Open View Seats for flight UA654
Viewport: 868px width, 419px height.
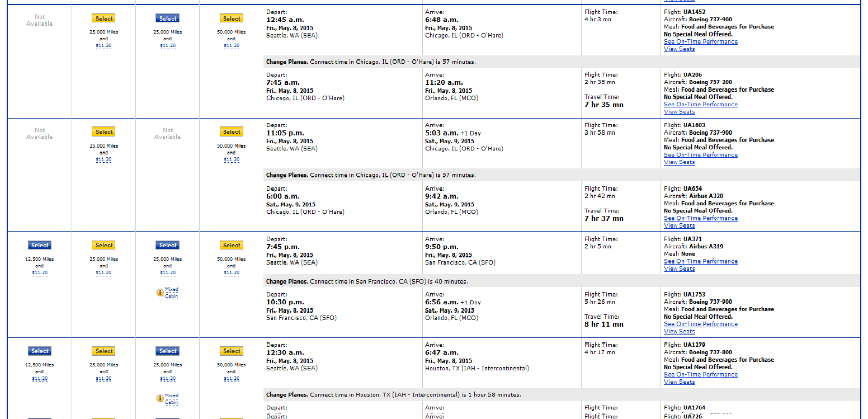point(679,226)
